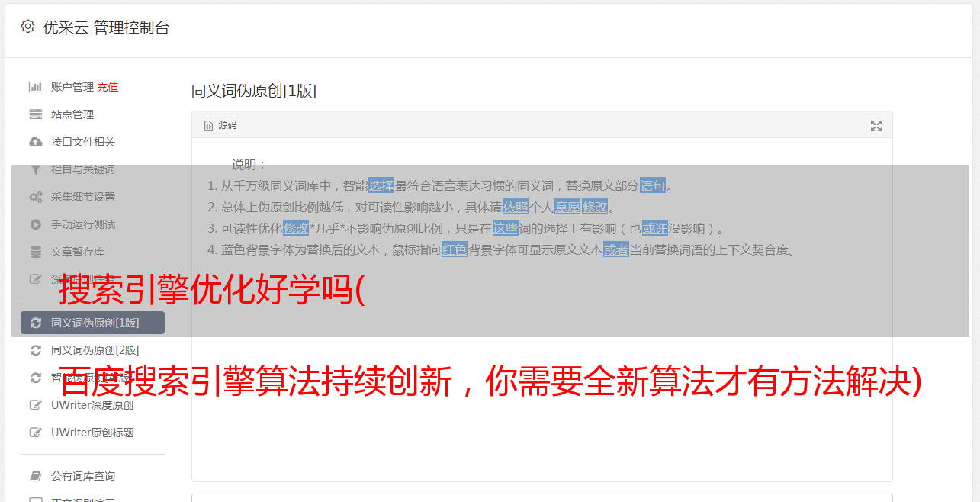Screen dimensions: 980x502
Task: Go to UWriter原创标题 page
Action: (x=92, y=433)
